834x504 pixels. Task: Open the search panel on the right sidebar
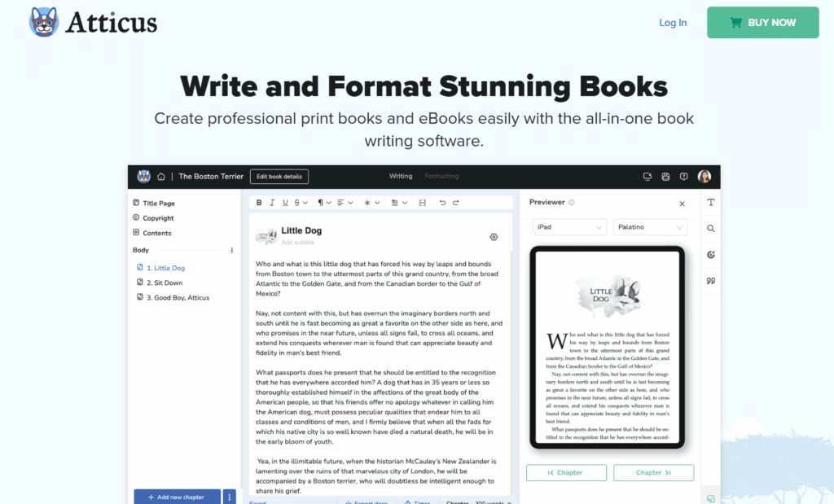point(710,228)
